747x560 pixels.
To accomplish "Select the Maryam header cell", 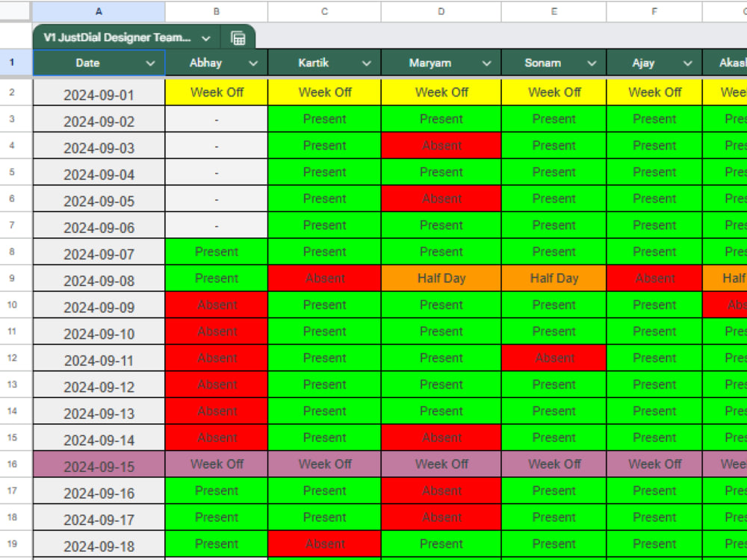I will point(441,63).
